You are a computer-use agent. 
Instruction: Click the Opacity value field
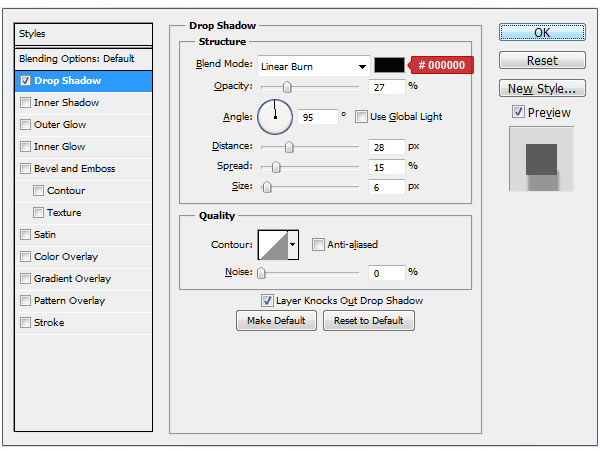point(386,87)
